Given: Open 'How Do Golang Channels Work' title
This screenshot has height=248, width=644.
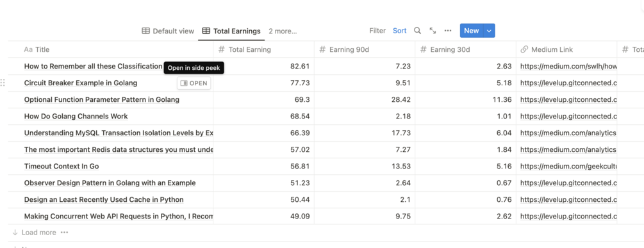Looking at the screenshot, I should click(x=76, y=116).
